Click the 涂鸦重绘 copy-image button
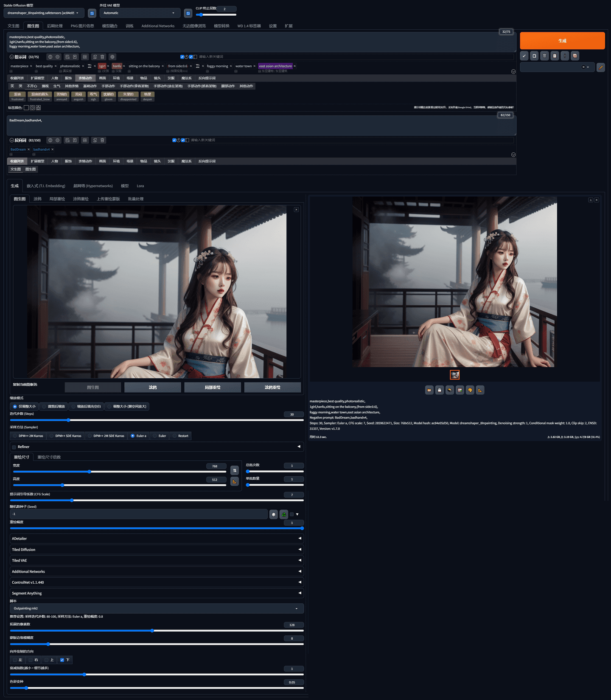This screenshot has width=611, height=700. tap(272, 387)
